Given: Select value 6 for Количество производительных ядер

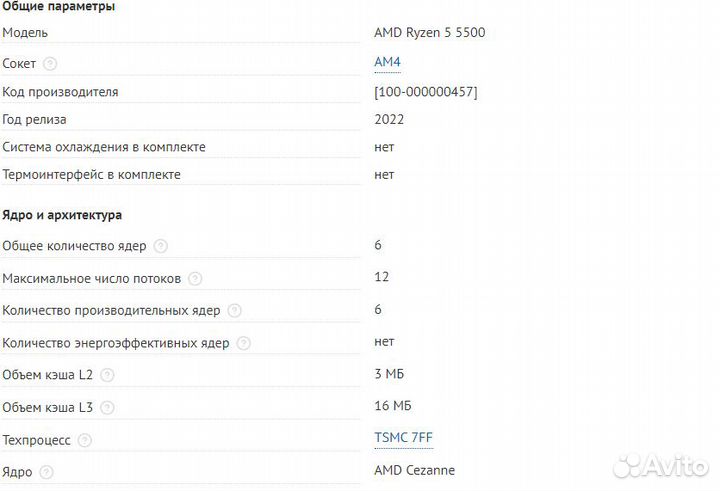Looking at the screenshot, I should (x=377, y=309).
